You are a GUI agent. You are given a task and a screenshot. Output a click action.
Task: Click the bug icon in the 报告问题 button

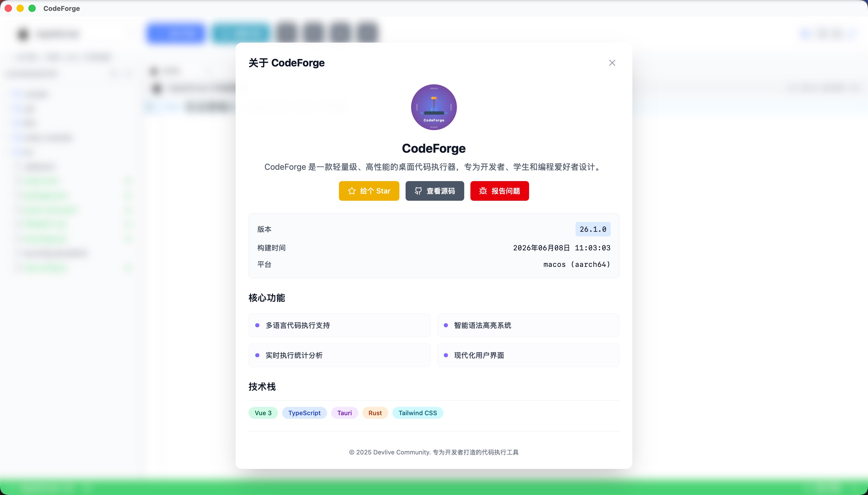pos(483,191)
